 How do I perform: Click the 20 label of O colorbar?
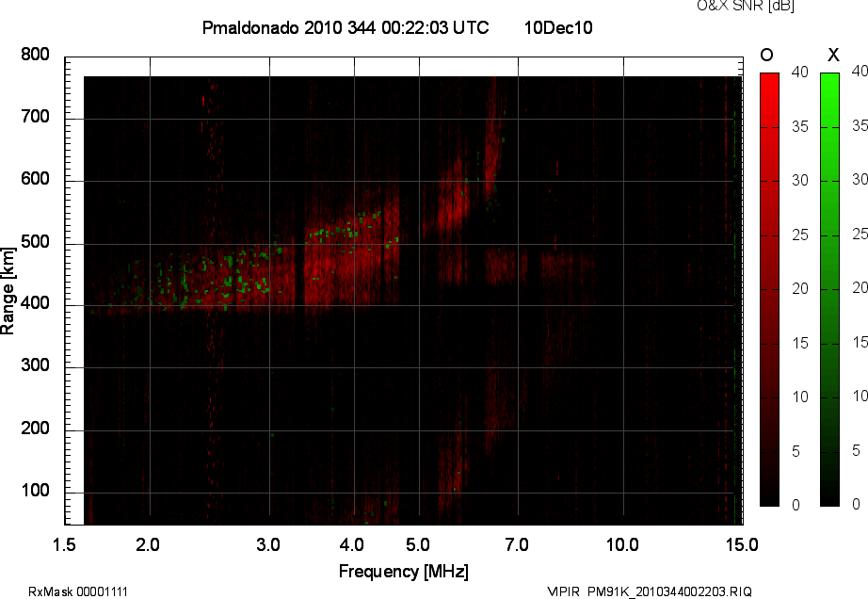pos(800,288)
